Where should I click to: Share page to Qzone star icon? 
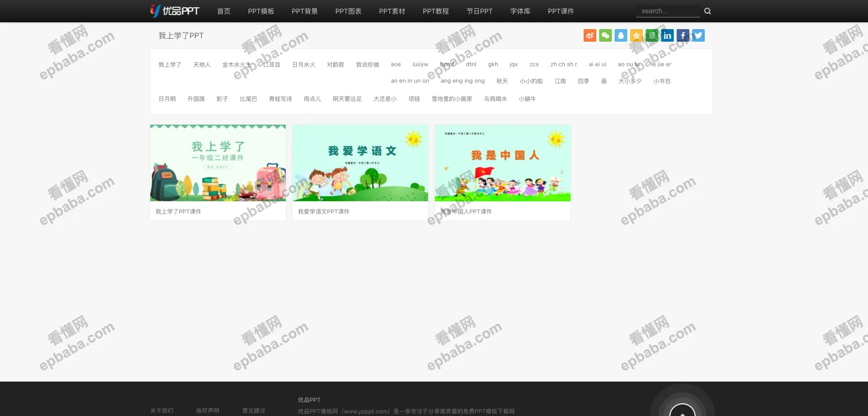coord(636,35)
